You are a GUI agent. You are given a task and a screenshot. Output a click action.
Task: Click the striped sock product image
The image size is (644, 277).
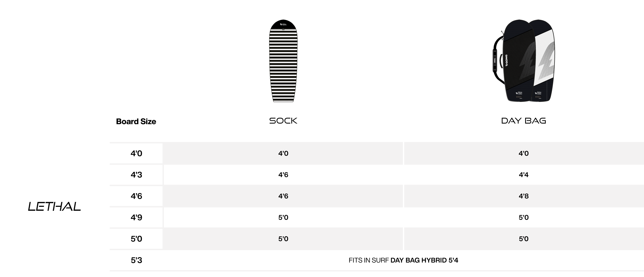pyautogui.click(x=283, y=61)
